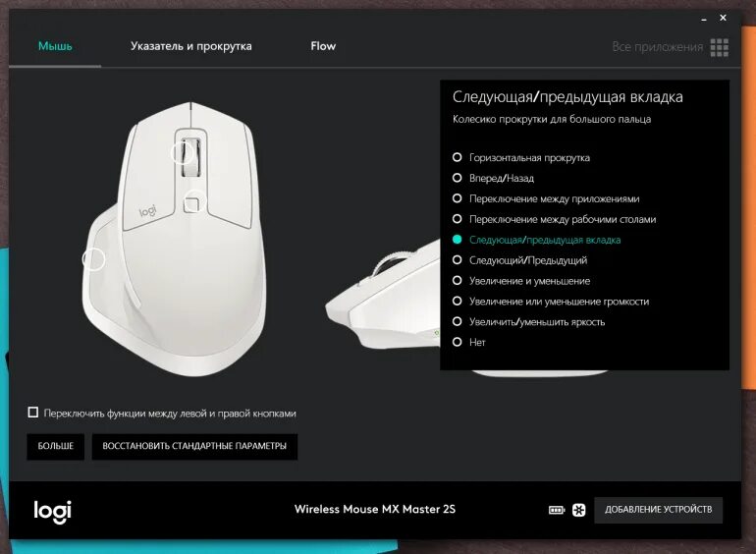Image resolution: width=756 pixels, height=554 pixels.
Task: Minimize the Logitech Options window
Action: click(704, 19)
